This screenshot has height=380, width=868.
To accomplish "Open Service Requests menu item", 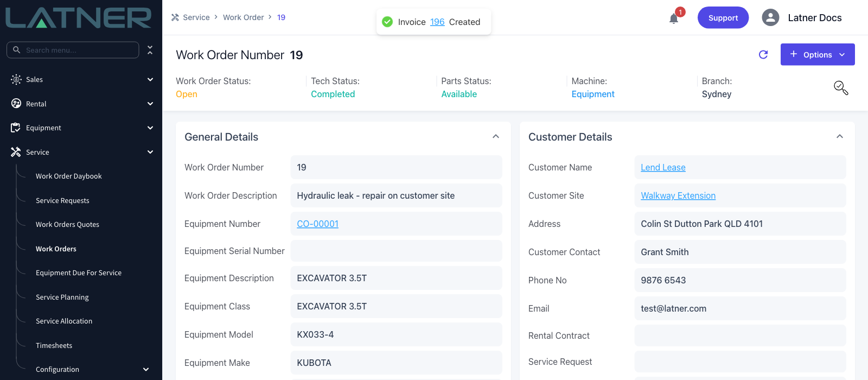I will click(x=62, y=200).
